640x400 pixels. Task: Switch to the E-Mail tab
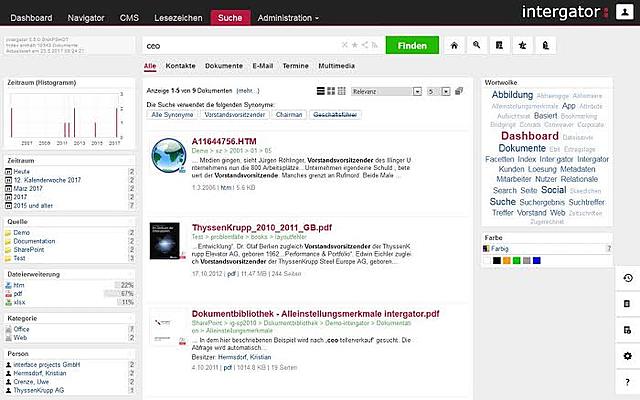[262, 66]
